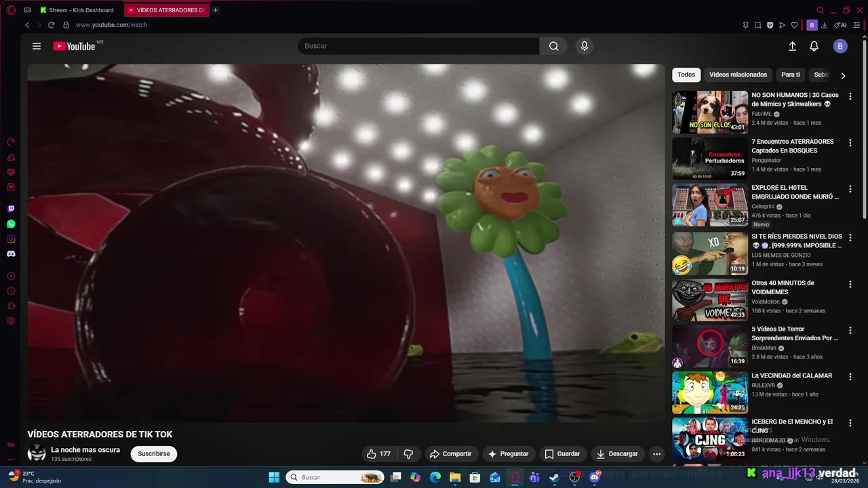This screenshot has width=868, height=488.
Task: Click the Compartir share button
Action: [451, 454]
